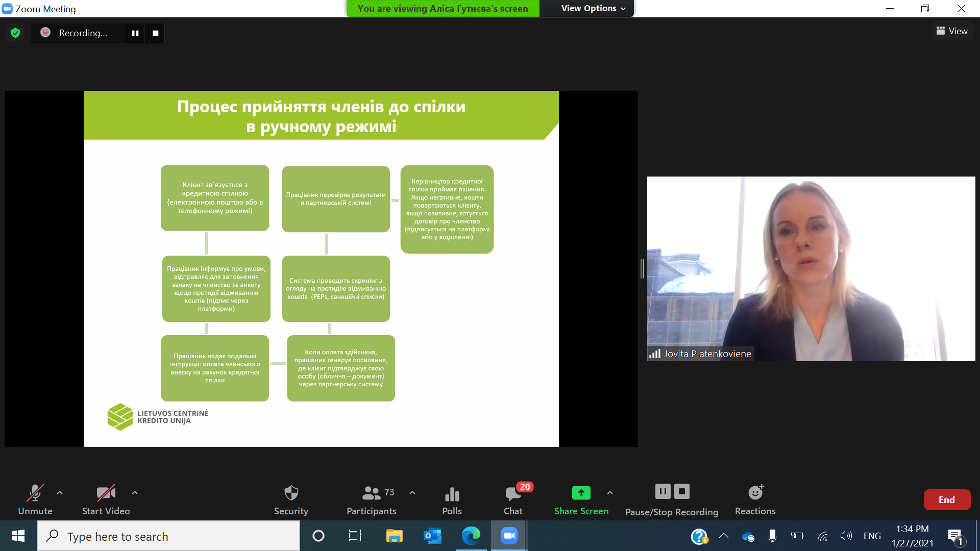Toggle Start Video camera
This screenshot has width=980, height=551.
coord(106,493)
